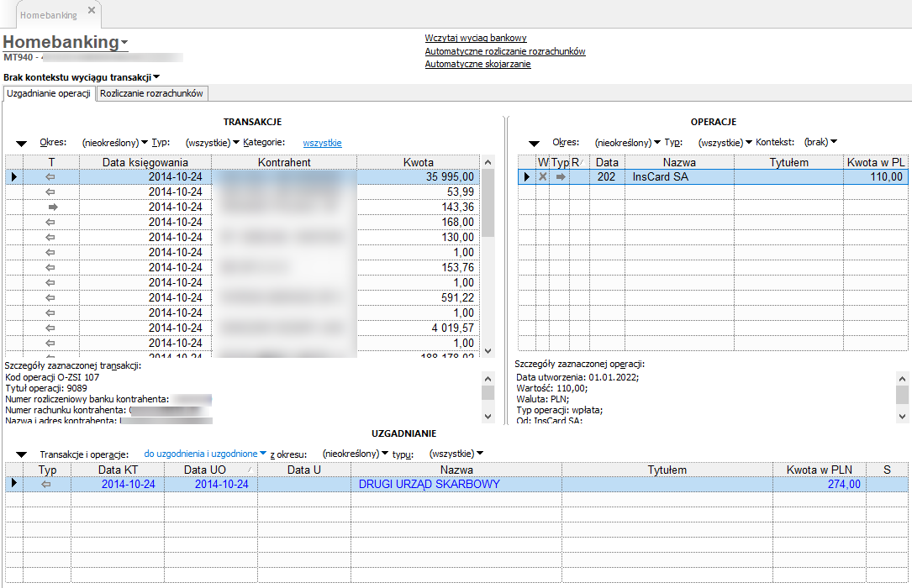Expand the 'Brak kontekstu wyciągu transakcji' dropdown
Image resolution: width=912 pixels, height=588 pixels.
82,77
